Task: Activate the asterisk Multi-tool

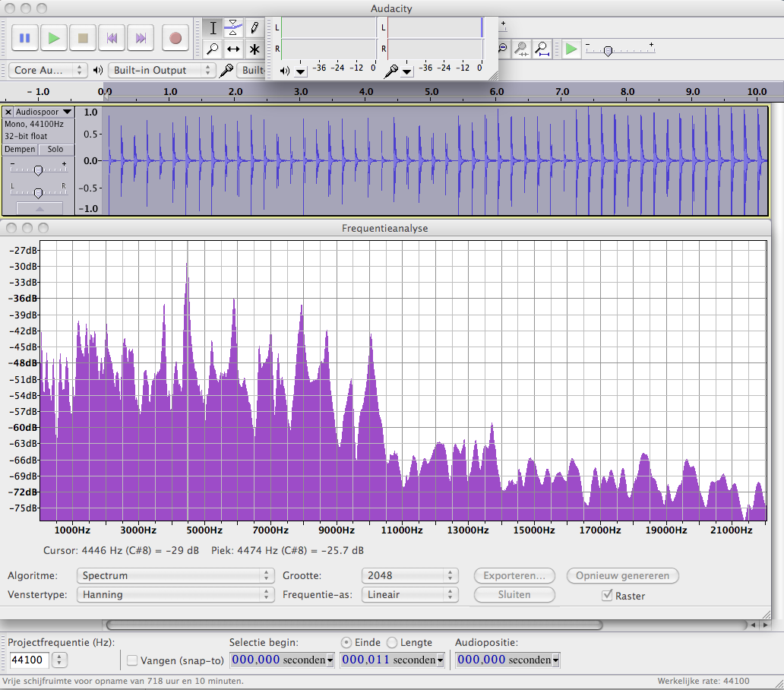Action: 254,49
